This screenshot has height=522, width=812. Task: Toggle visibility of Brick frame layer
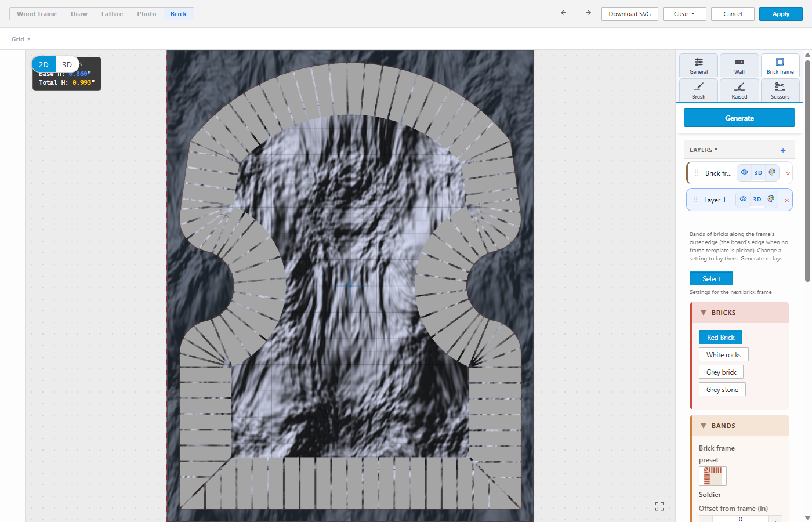point(744,172)
